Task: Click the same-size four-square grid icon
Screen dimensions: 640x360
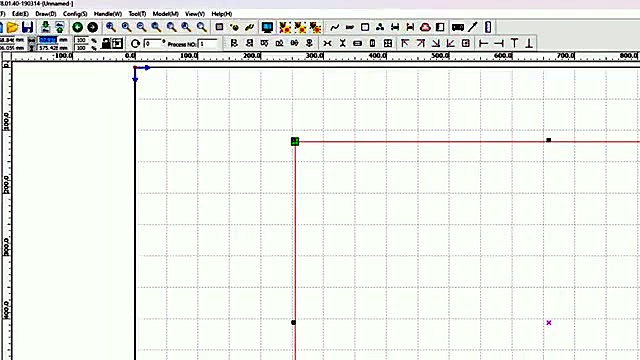Action: [x=388, y=43]
